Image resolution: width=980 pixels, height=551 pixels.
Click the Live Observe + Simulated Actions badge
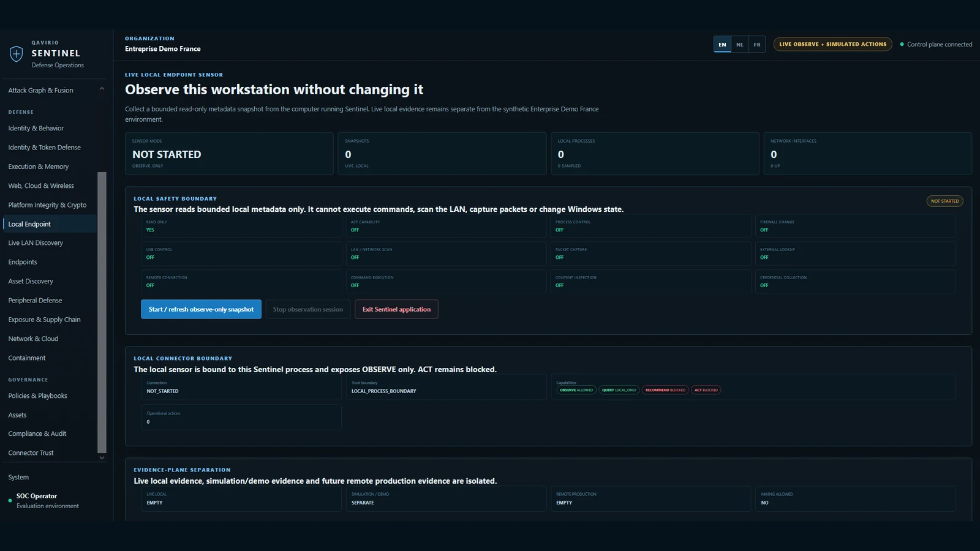tap(833, 44)
